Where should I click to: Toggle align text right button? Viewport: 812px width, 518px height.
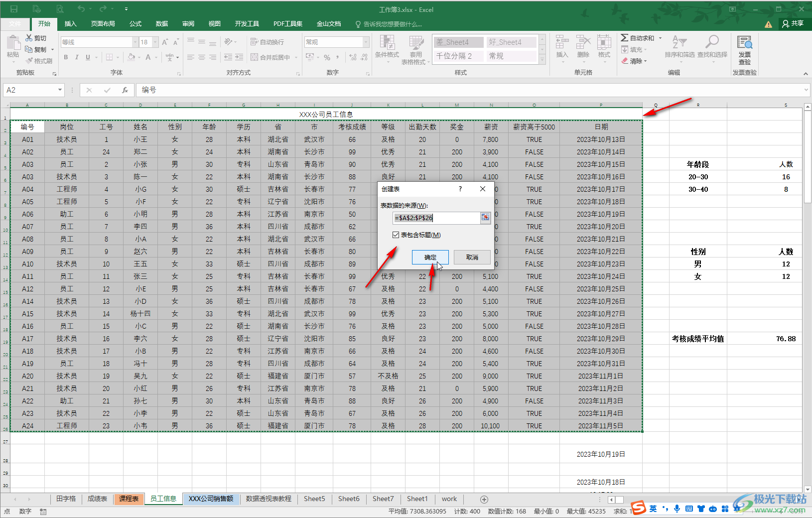[x=213, y=57]
